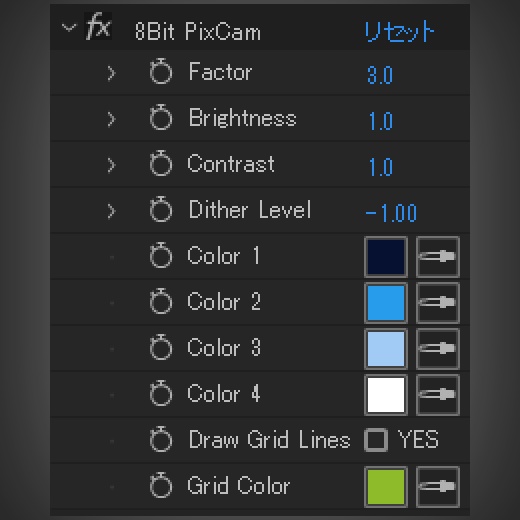Open the Color 1 dark navy swatch
520x520 pixels.
tap(386, 257)
